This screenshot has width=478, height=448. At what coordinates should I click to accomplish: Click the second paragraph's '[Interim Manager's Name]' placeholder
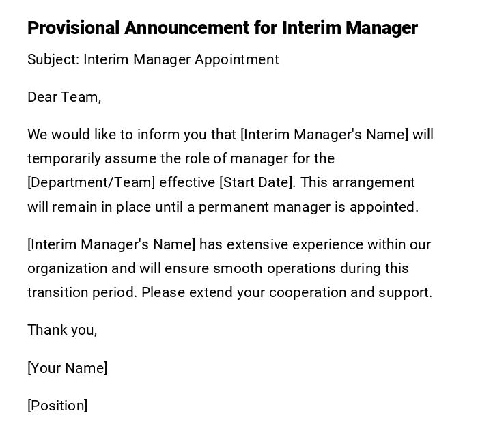click(111, 244)
